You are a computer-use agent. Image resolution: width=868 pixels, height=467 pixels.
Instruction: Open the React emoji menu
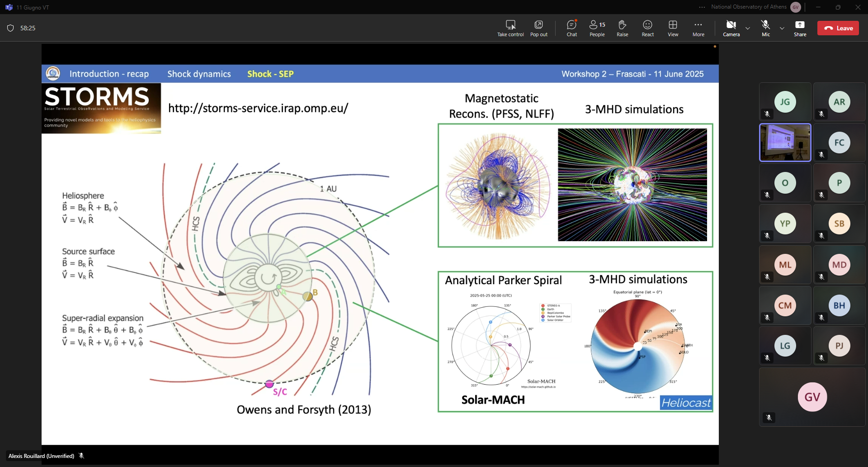(x=648, y=28)
